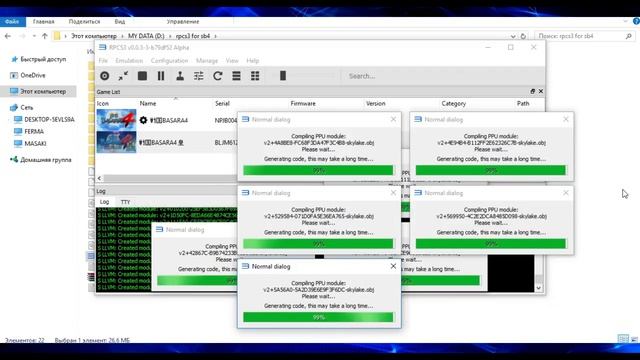Open the View menu in RPCS3
Screen dimensions: 640x360
[232, 60]
